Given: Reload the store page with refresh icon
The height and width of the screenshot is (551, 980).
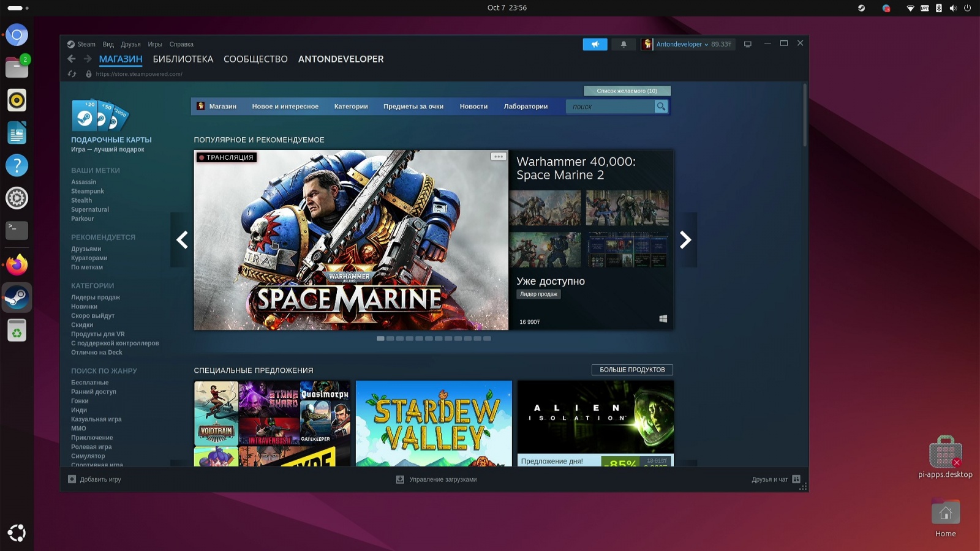Looking at the screenshot, I should (x=72, y=74).
